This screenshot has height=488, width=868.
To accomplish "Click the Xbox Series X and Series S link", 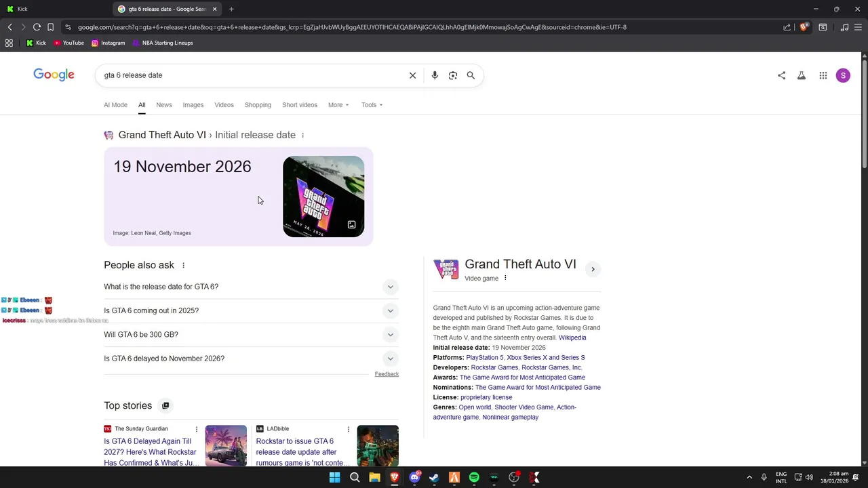I will click(x=546, y=357).
